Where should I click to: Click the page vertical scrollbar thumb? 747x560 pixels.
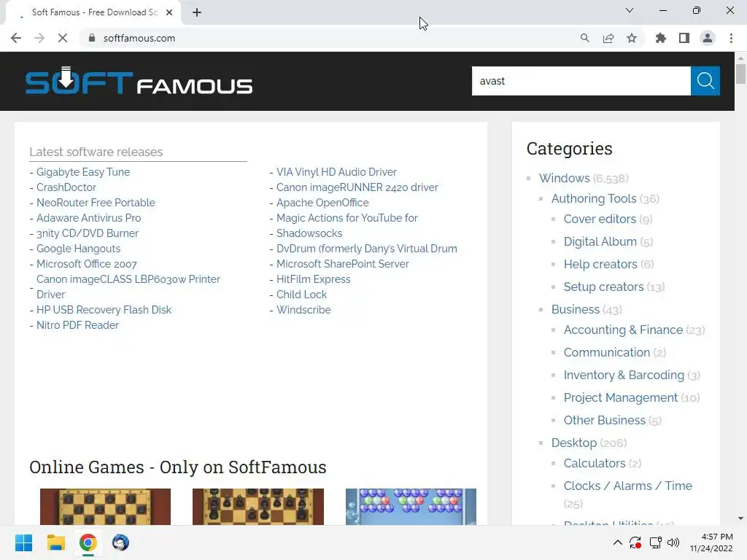click(740, 74)
